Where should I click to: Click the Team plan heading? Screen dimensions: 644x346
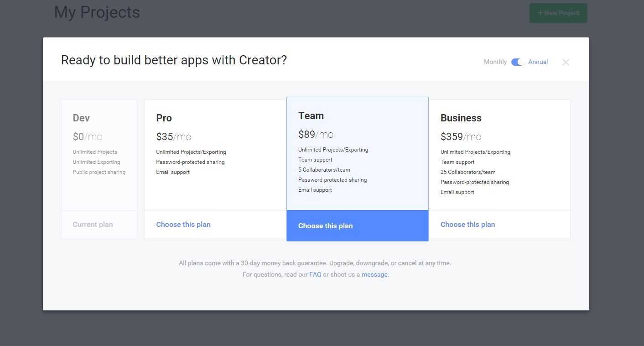tap(311, 116)
